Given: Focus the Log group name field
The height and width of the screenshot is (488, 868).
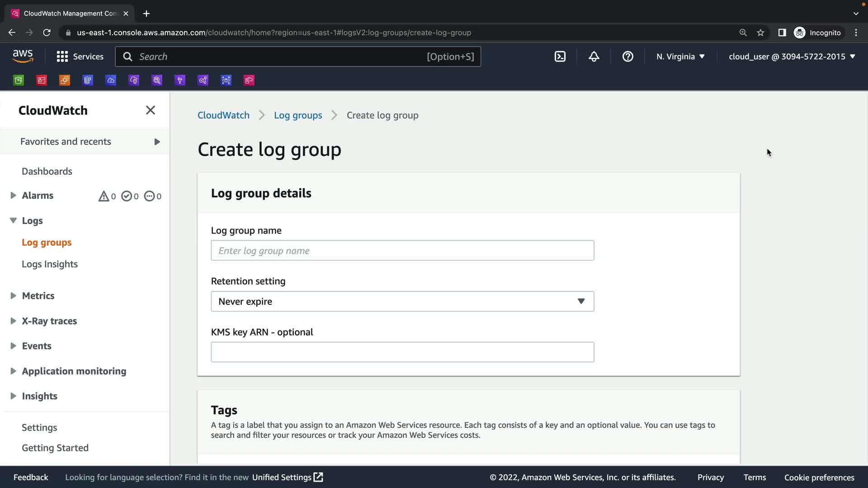Looking at the screenshot, I should tap(402, 251).
